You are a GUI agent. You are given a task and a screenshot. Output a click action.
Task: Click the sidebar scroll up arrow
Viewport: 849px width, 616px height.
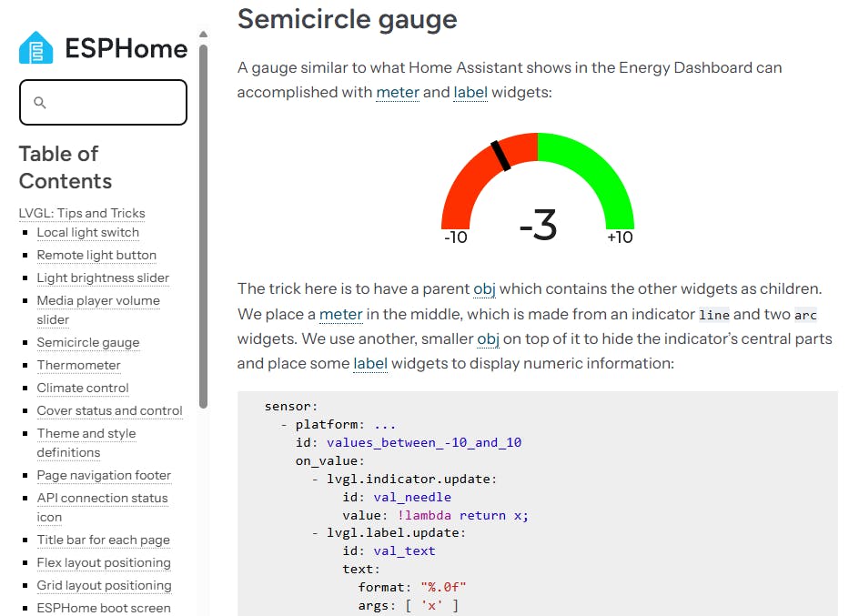click(203, 35)
